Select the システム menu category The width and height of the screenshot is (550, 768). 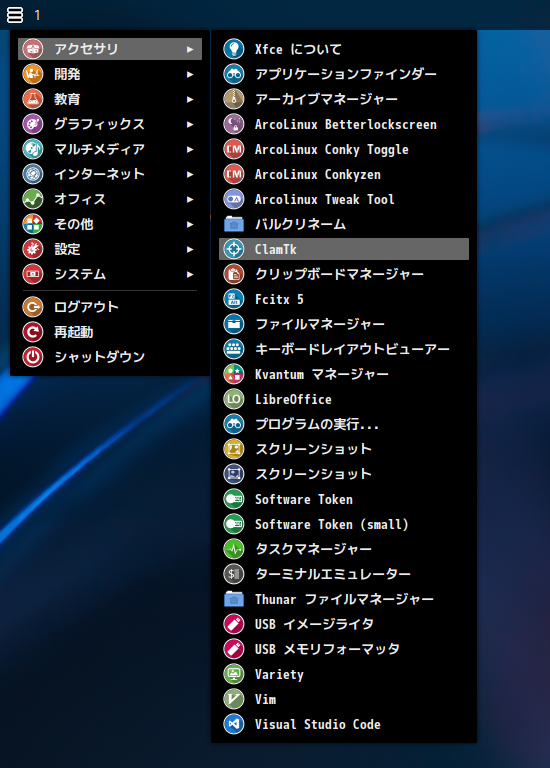(110, 274)
